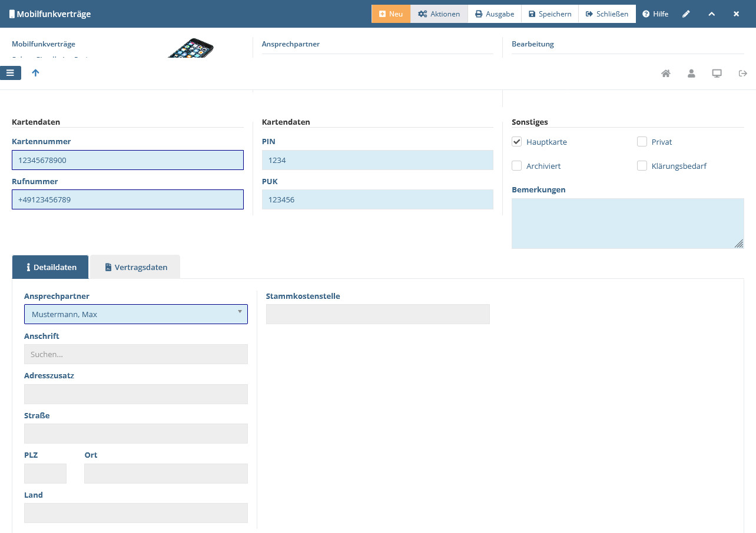756x533 pixels.
Task: Click the Bemerkungen resize handle
Action: [739, 244]
